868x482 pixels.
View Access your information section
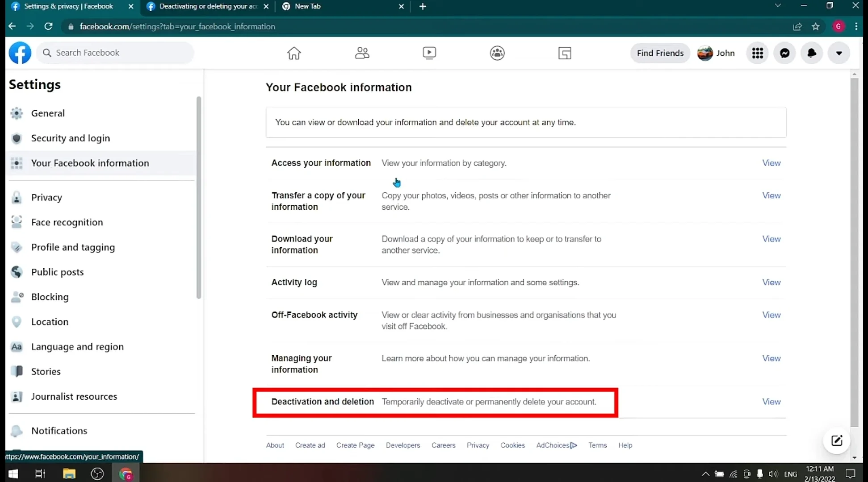coord(771,162)
